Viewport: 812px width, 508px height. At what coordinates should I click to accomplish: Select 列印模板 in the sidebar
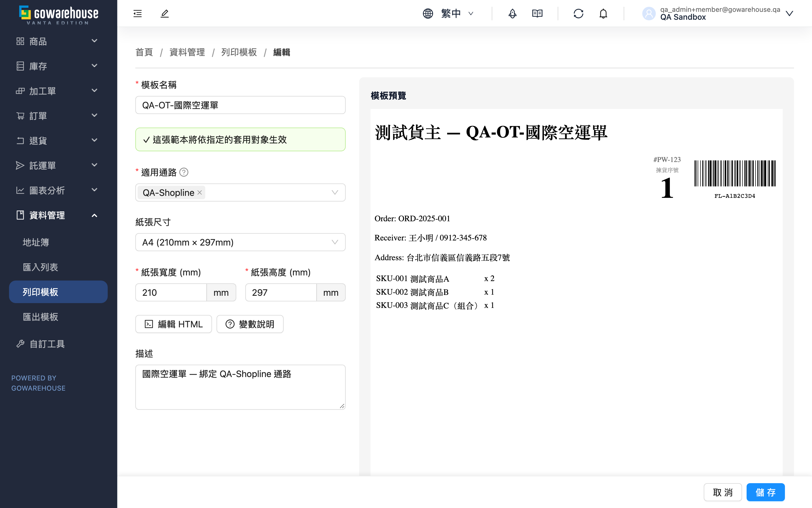[x=58, y=292]
